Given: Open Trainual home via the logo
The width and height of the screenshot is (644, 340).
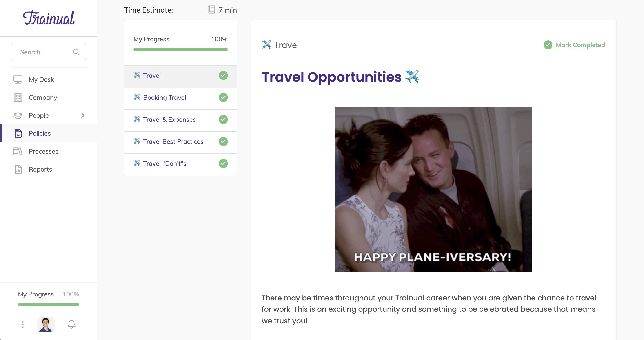Looking at the screenshot, I should click(x=48, y=18).
